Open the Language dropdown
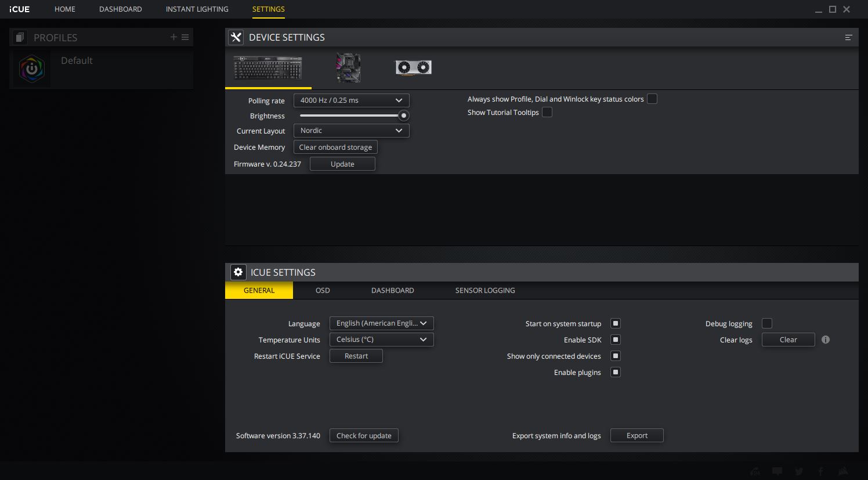Screen dimensions: 868x480 pos(382,323)
